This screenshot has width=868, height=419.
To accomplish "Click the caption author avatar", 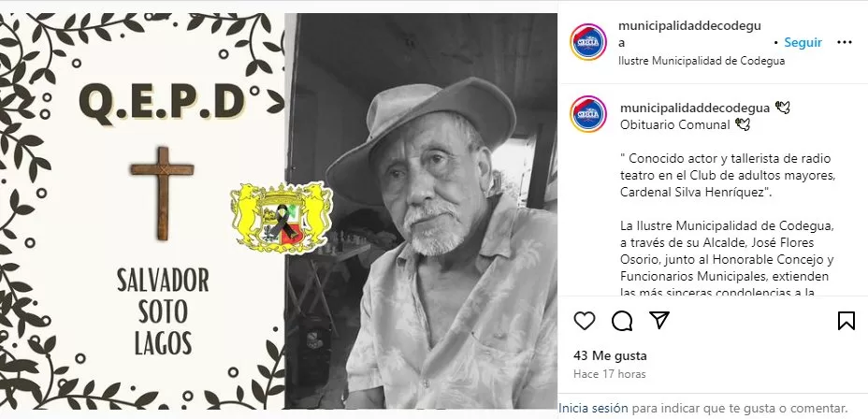I will 588,113.
